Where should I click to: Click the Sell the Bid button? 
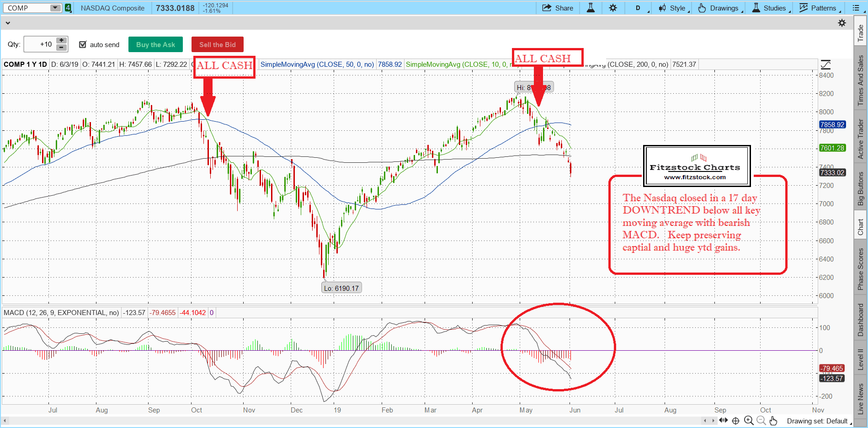click(217, 44)
